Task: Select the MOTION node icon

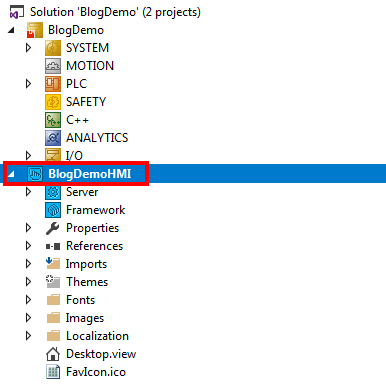Action: 53,66
